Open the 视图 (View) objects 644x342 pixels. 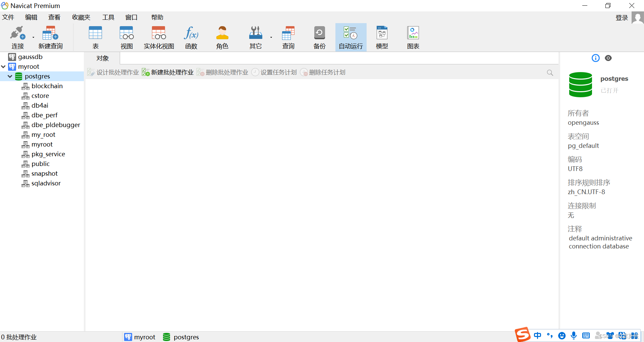coord(126,37)
